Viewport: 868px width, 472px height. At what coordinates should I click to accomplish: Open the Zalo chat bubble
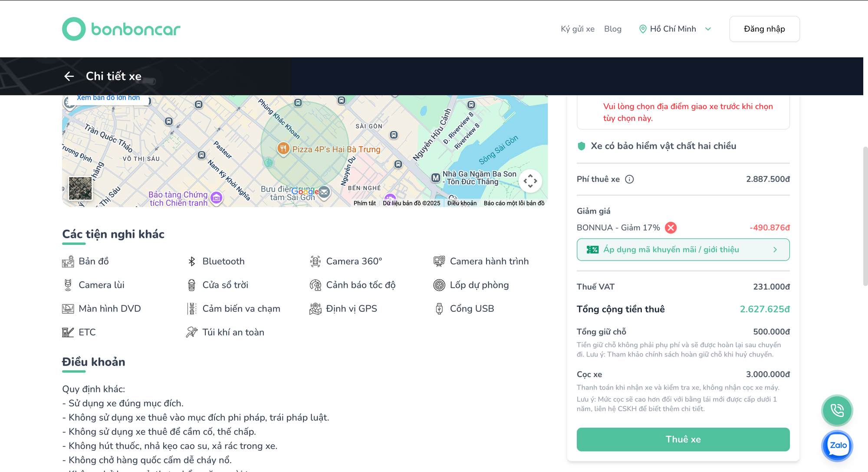pos(837,446)
